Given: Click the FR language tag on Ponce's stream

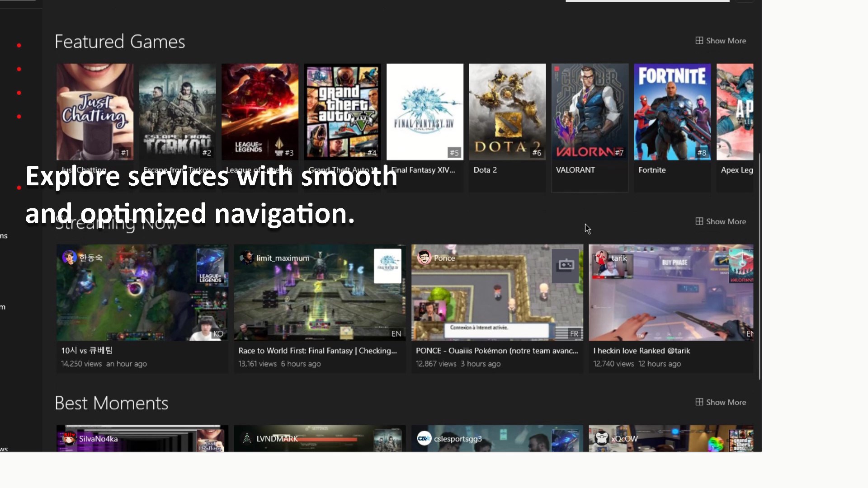Looking at the screenshot, I should (x=574, y=334).
